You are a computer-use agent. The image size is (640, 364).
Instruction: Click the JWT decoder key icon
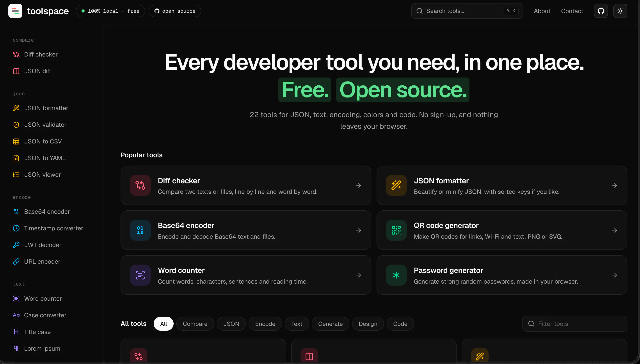pyautogui.click(x=16, y=245)
